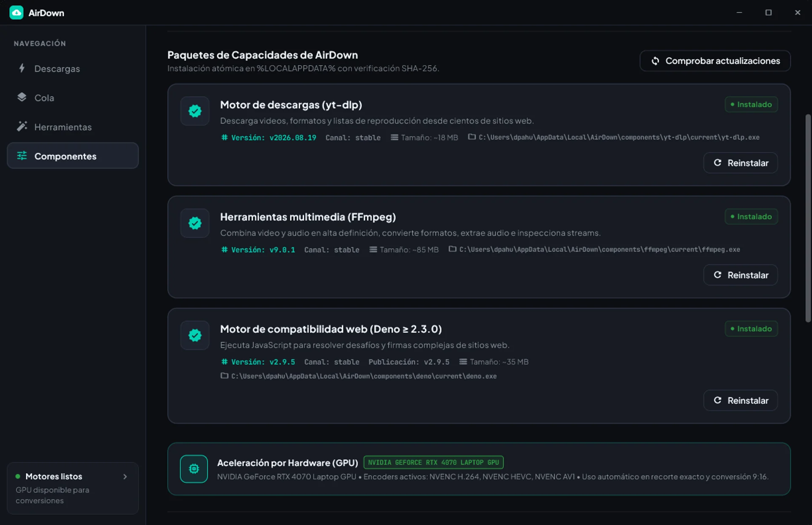Click the ffmpeg.exe install path text
The image size is (812, 525).
pos(600,249)
